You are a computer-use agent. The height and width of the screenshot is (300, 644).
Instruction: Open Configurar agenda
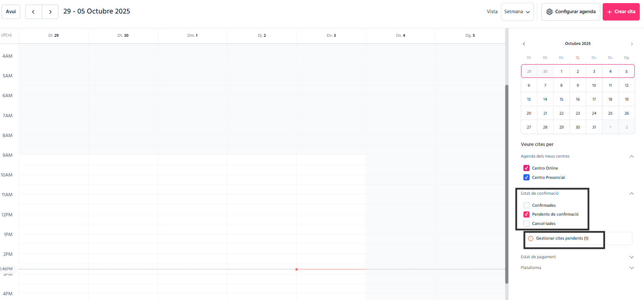[x=571, y=12]
